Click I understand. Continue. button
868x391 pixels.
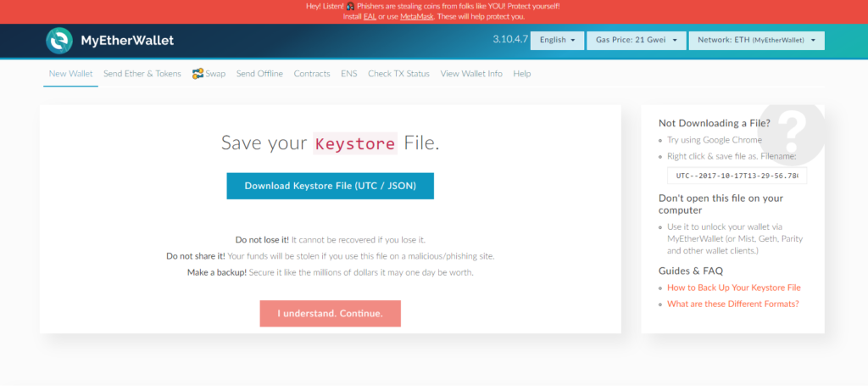pyautogui.click(x=330, y=314)
